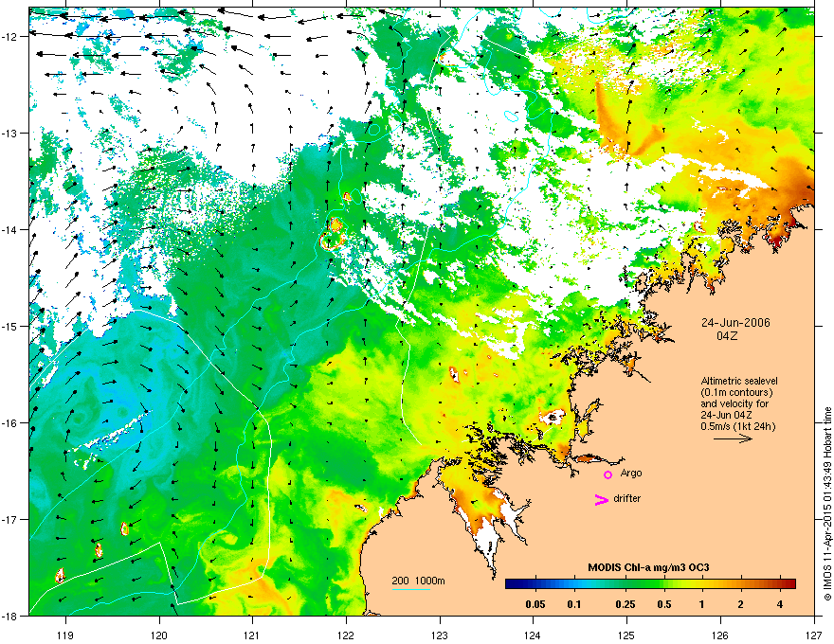The width and height of the screenshot is (834, 644).
Task: Click the longitude axis label 124
Action: point(533,635)
